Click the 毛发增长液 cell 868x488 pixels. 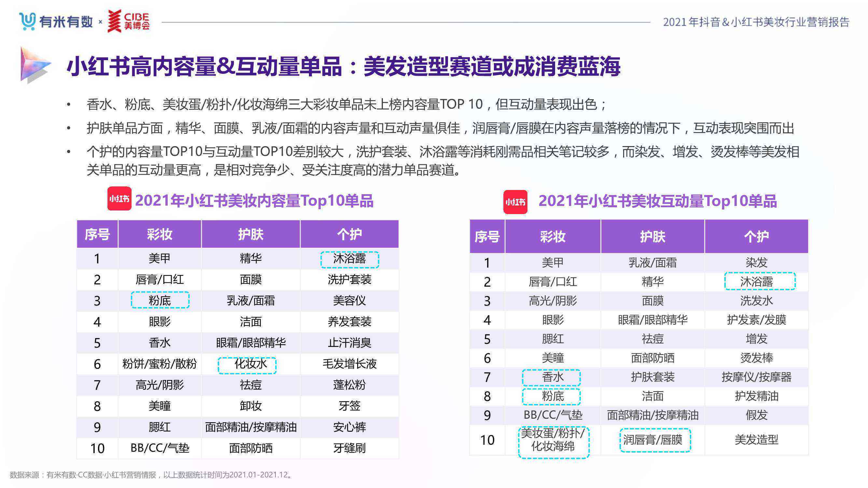point(349,364)
